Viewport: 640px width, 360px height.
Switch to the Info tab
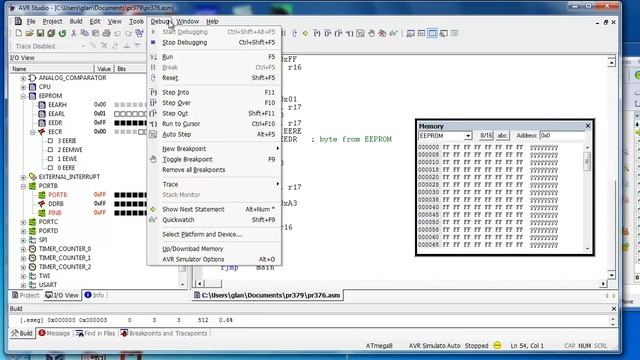click(x=94, y=295)
